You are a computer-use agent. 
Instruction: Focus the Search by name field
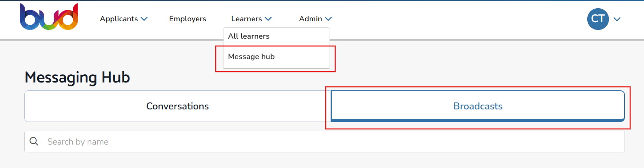click(324, 142)
